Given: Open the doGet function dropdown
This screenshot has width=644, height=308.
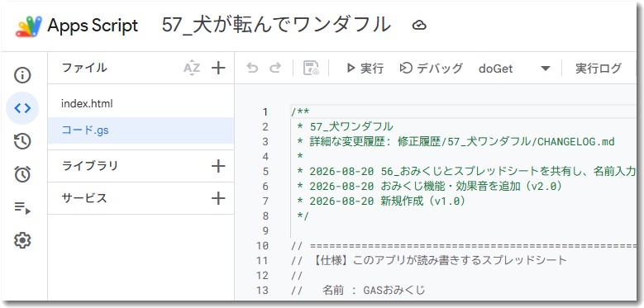Looking at the screenshot, I should click(514, 69).
